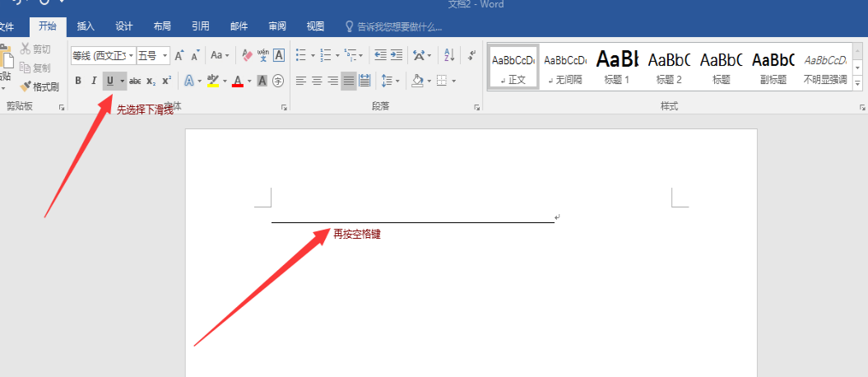Toggle bold formatting
Screen dimensions: 868x377
click(x=78, y=81)
